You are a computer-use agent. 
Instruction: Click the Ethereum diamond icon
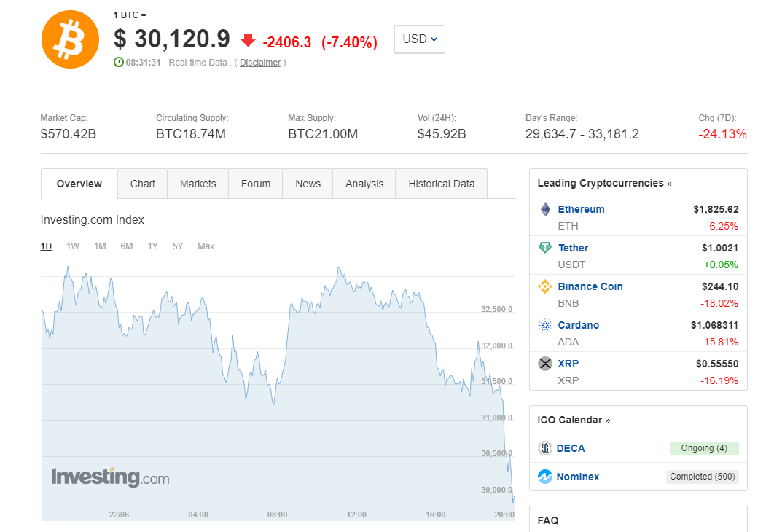545,210
